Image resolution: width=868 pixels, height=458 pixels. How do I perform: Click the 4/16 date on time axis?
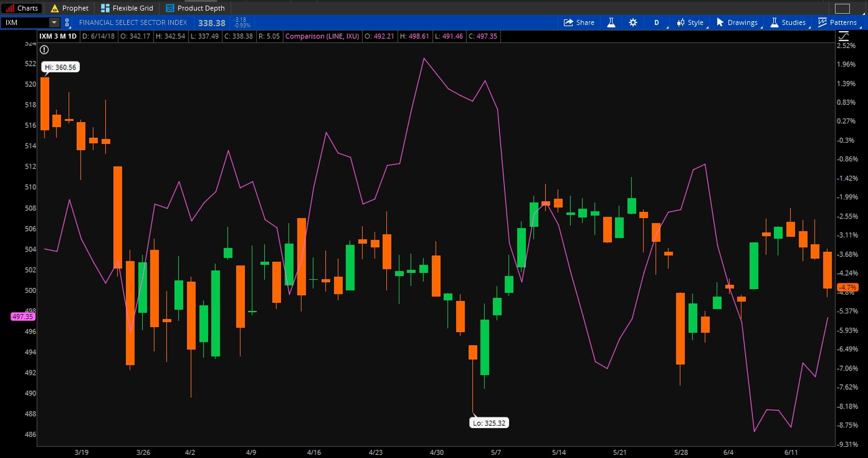(x=314, y=452)
